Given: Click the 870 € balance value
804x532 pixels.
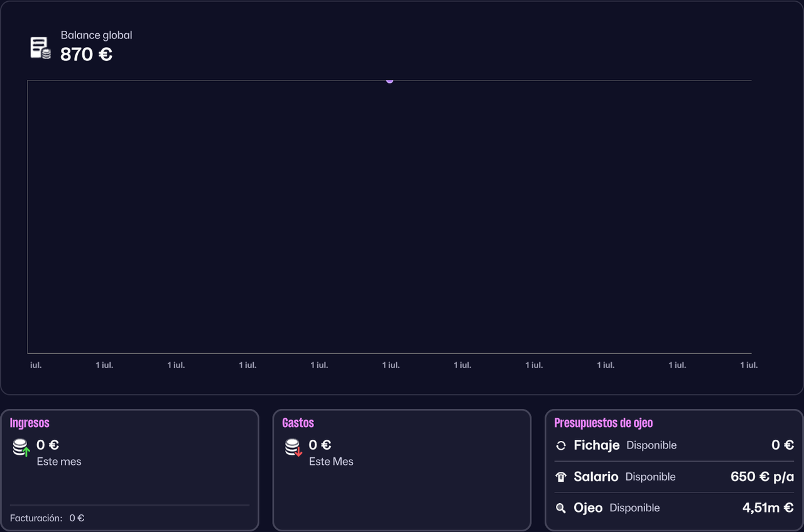Looking at the screenshot, I should (x=86, y=55).
